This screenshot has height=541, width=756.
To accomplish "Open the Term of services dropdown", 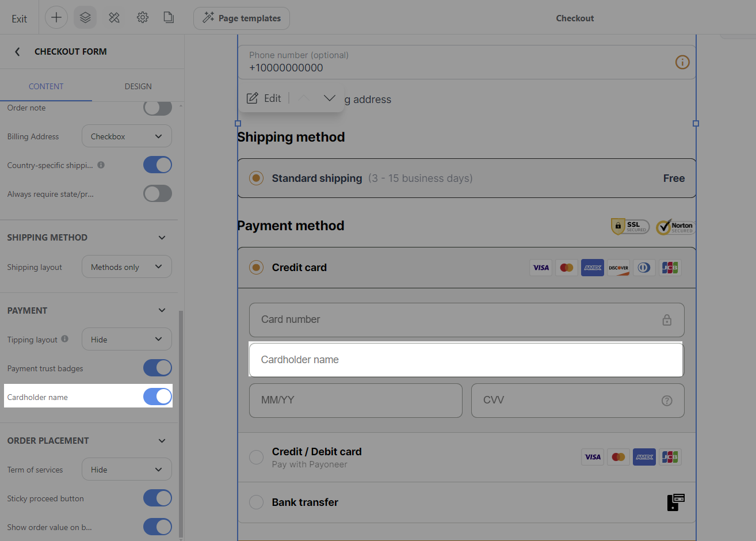I will pyautogui.click(x=127, y=470).
